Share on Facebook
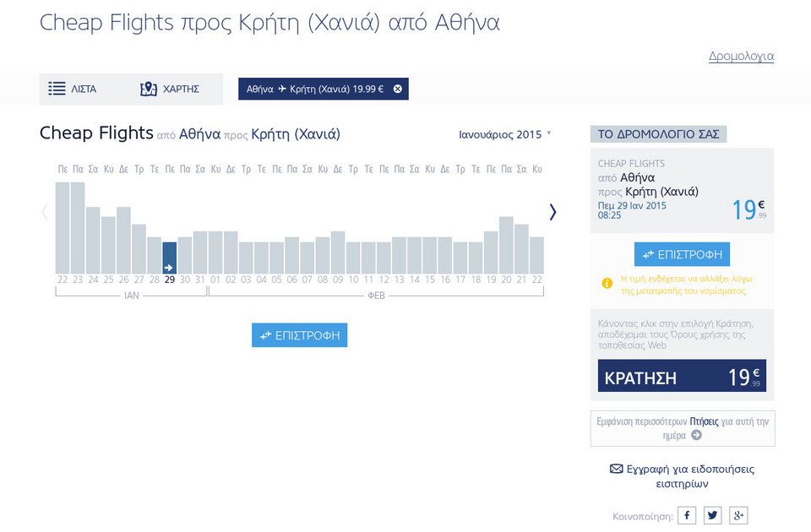The width and height of the screenshot is (811, 532). (687, 515)
